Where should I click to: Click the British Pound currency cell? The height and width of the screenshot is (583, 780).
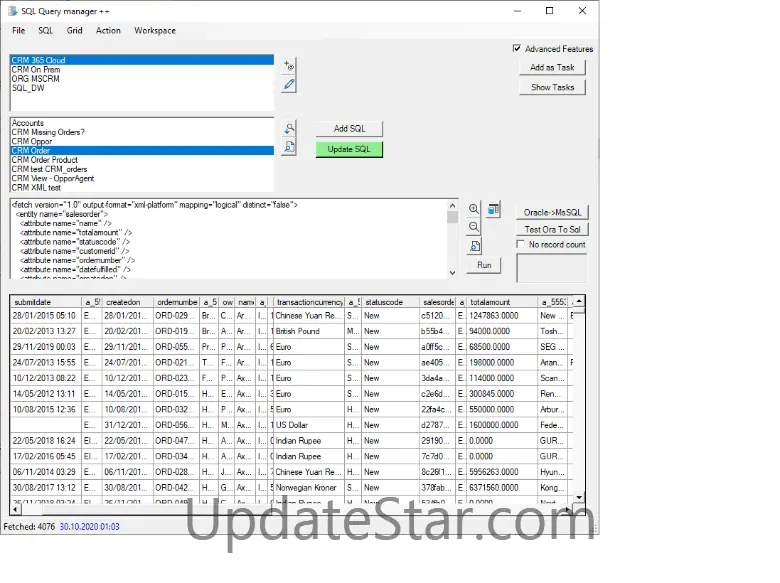[308, 331]
